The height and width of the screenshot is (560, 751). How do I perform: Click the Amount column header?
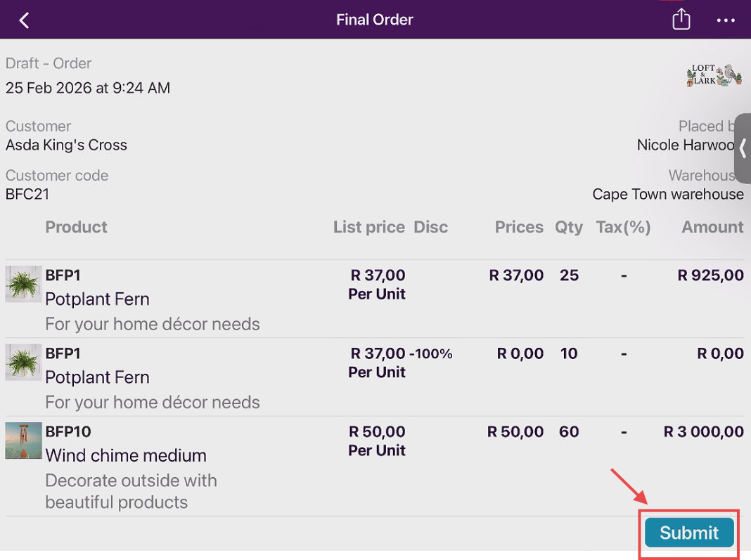712,227
